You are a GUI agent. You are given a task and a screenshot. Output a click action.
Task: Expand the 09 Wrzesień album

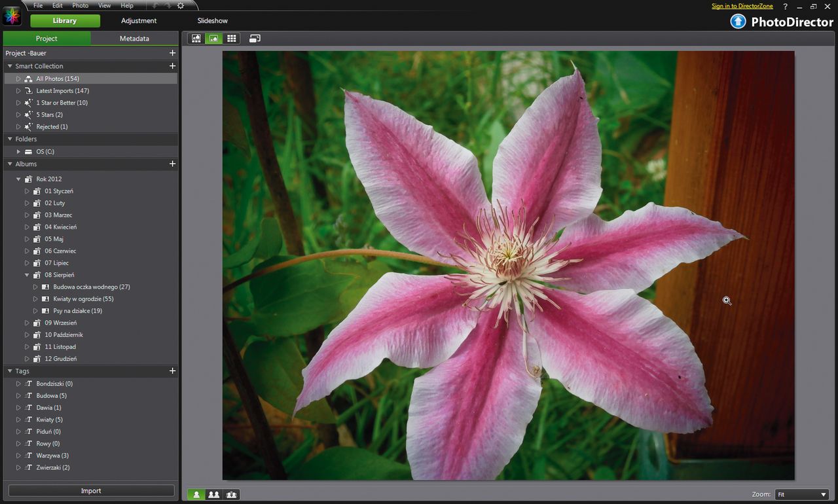[x=27, y=323]
